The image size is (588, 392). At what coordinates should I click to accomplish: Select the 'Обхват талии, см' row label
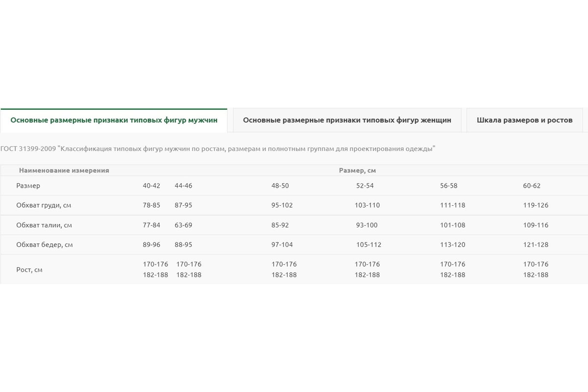44,225
